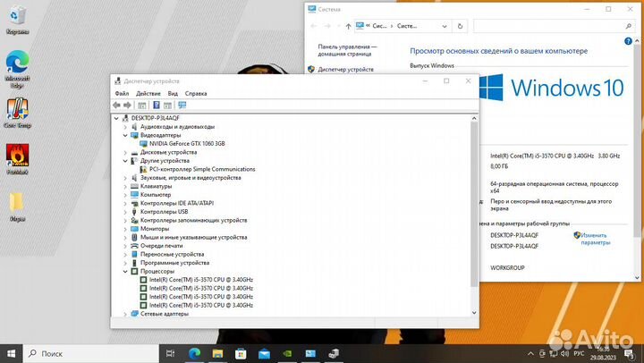
Task: Open Microsoft Store from the taskbar
Action: click(241, 353)
